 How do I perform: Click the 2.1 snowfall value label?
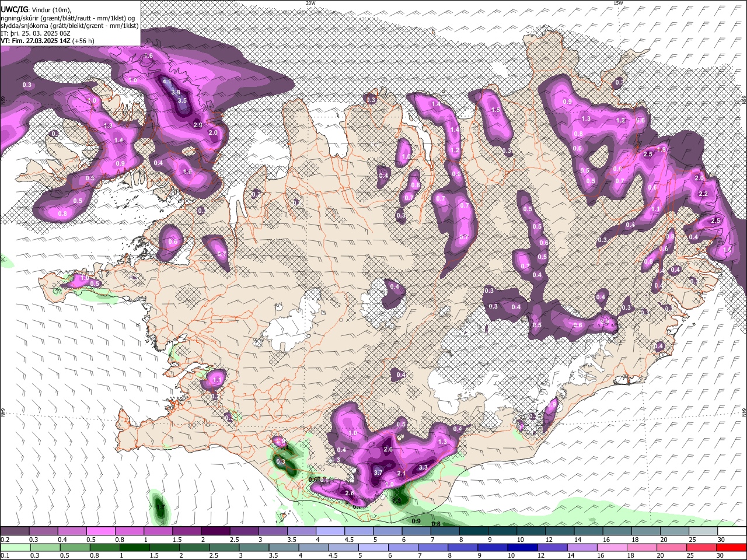click(x=401, y=473)
